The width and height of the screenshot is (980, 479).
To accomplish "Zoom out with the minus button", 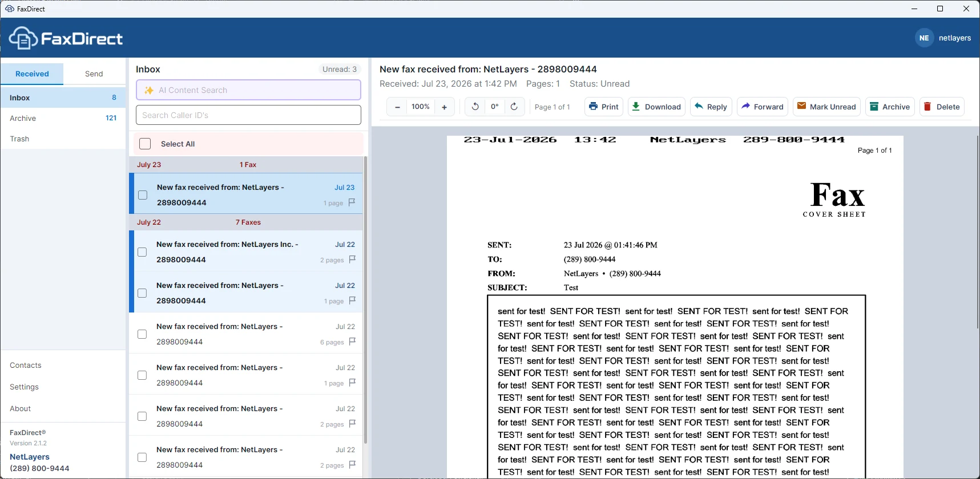I will pos(397,107).
